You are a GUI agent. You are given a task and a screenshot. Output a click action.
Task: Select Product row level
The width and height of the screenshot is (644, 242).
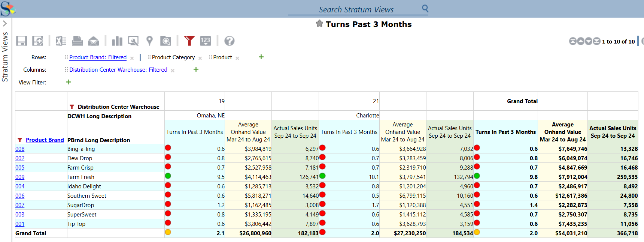223,57
